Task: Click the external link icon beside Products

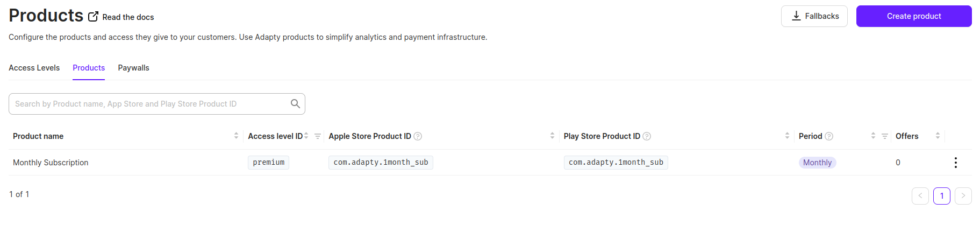Action: 93,17
